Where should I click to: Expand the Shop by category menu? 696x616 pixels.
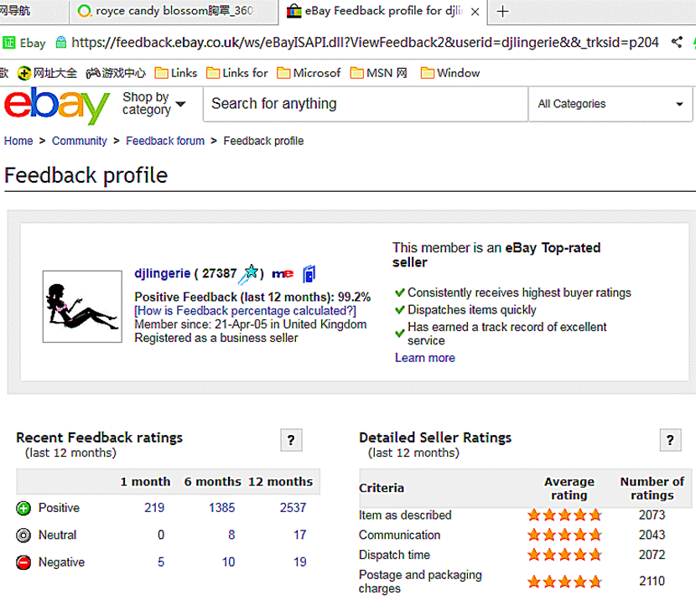(x=153, y=104)
